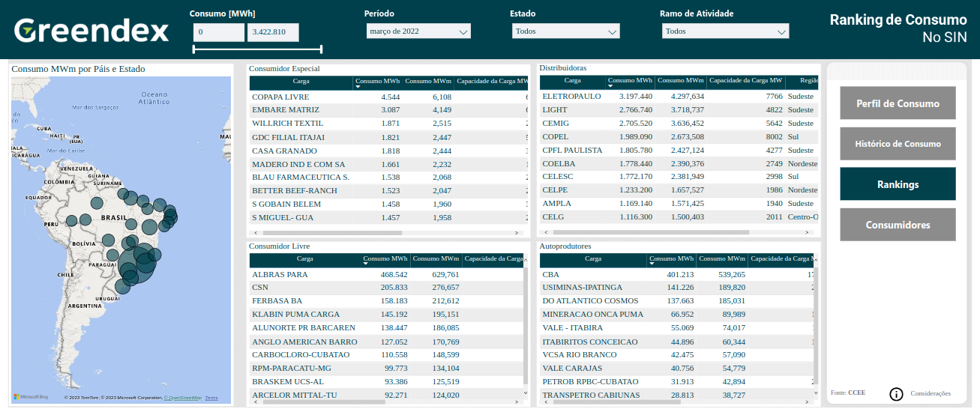Click sort arrow in Consumidor Especial Consumo MWh header
Viewport: 980px width, 409px height.
tap(358, 87)
